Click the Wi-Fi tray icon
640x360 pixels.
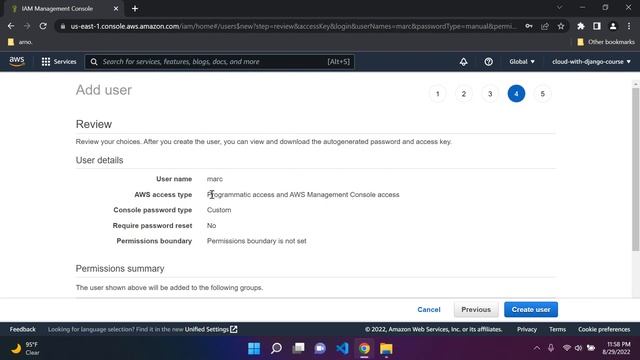point(566,348)
